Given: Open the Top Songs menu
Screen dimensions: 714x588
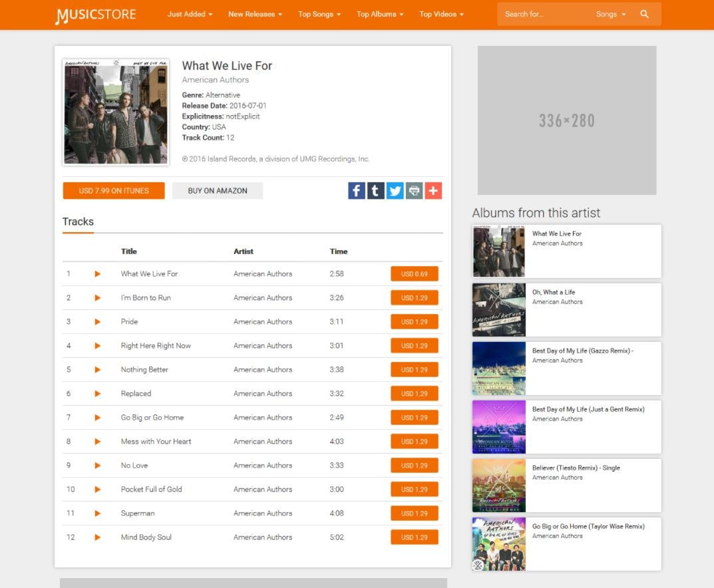Looking at the screenshot, I should click(x=319, y=14).
